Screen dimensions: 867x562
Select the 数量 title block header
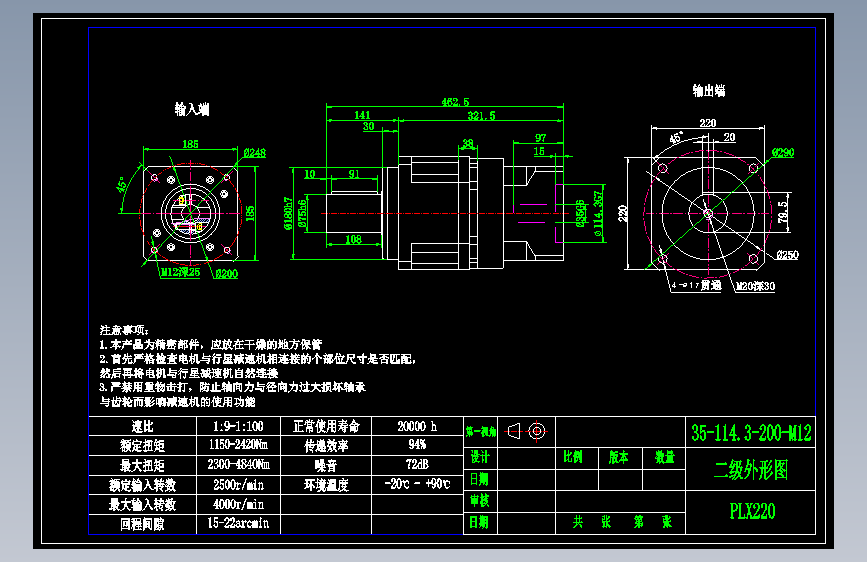tap(665, 457)
